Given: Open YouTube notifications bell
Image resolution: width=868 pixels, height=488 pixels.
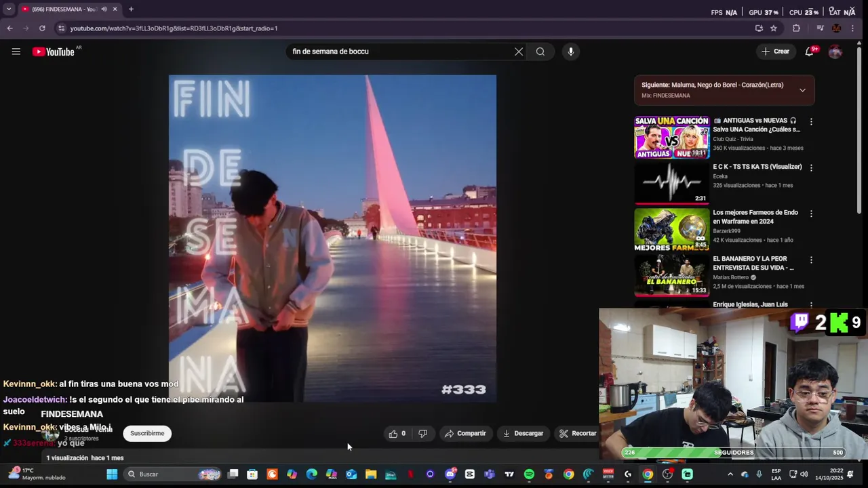Looking at the screenshot, I should pos(809,52).
